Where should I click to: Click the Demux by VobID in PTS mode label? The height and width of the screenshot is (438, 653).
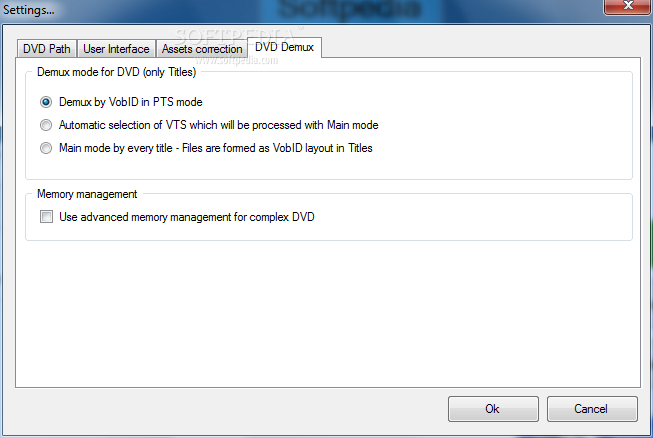click(x=130, y=102)
